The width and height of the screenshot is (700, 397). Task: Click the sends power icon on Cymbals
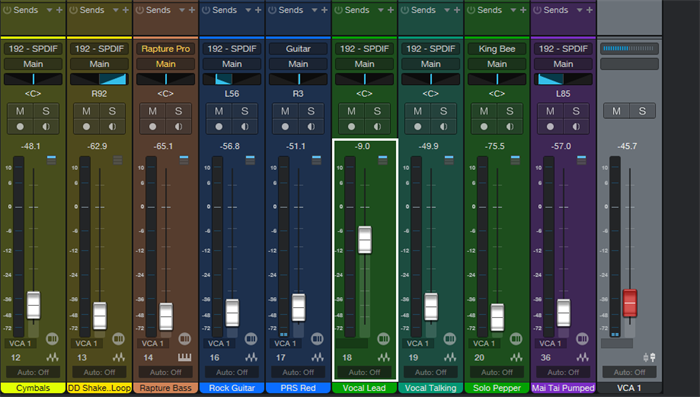click(7, 10)
